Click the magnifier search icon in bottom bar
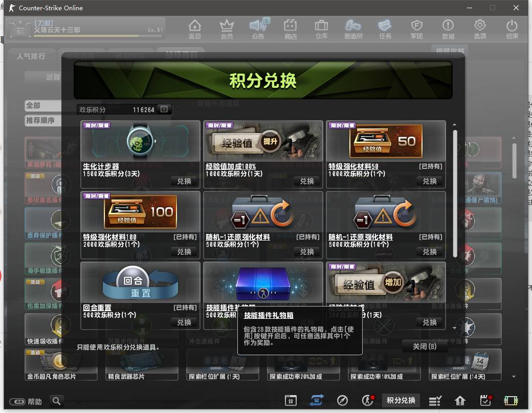This screenshot has height=413, width=532. (57, 401)
